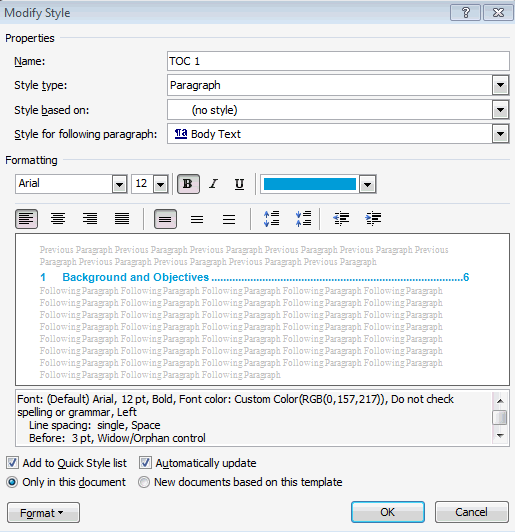
Task: Select double line spacing icon
Action: (229, 219)
